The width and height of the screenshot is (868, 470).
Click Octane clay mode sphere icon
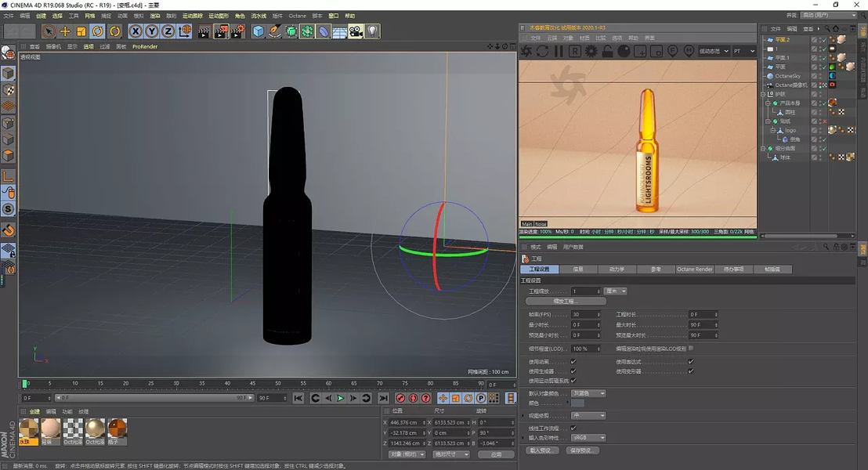(624, 52)
